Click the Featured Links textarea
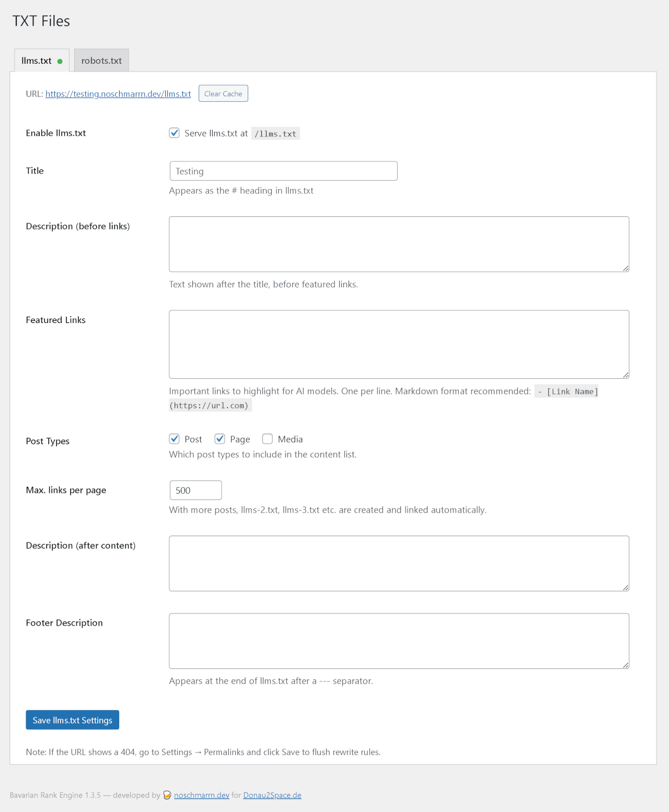This screenshot has width=669, height=812. click(399, 344)
